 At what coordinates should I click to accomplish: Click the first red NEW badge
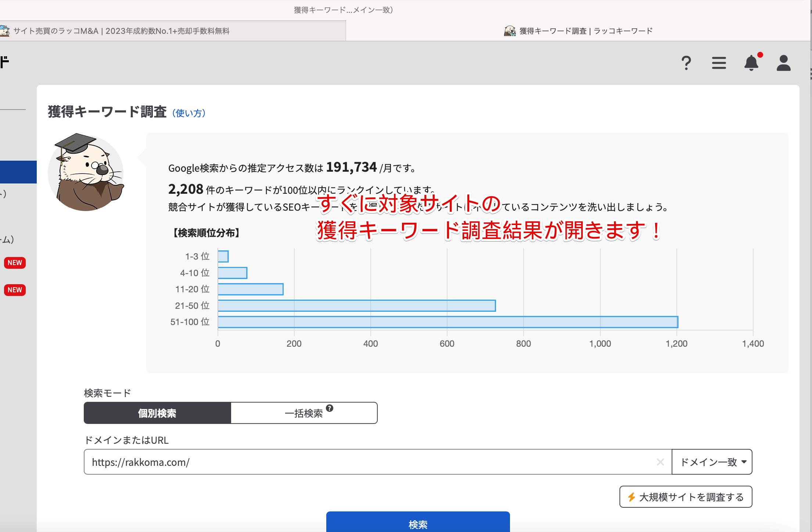[x=15, y=263]
